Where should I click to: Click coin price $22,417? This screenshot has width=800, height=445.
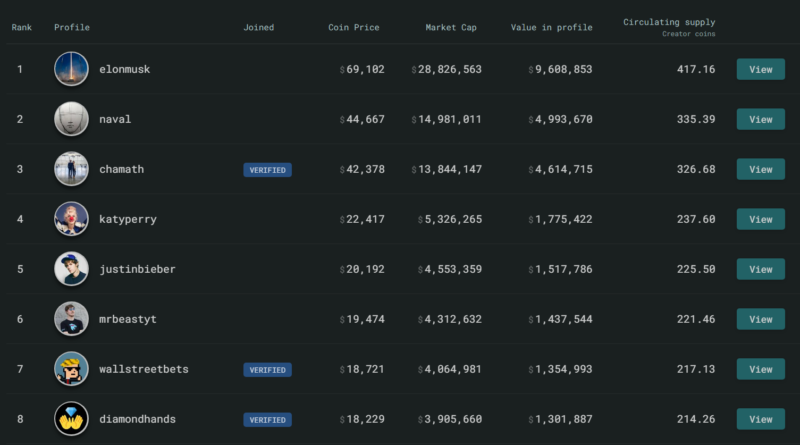tap(362, 219)
